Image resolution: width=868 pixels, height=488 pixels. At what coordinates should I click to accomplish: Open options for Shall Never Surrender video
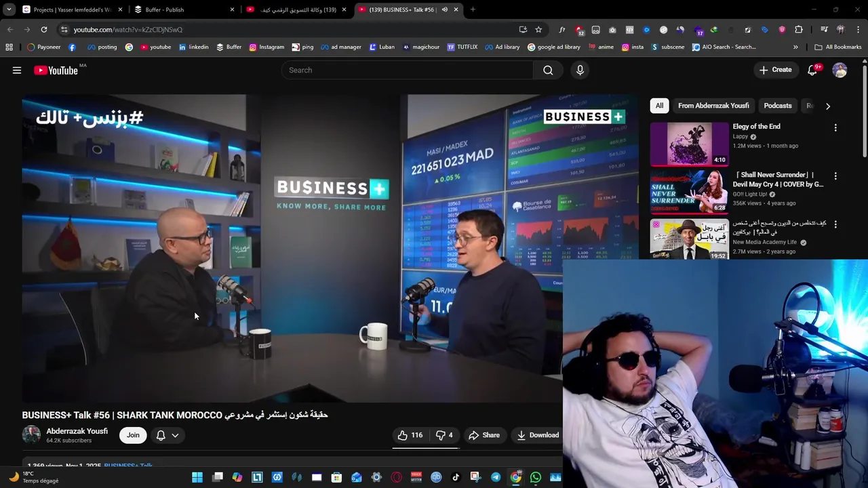click(x=835, y=176)
